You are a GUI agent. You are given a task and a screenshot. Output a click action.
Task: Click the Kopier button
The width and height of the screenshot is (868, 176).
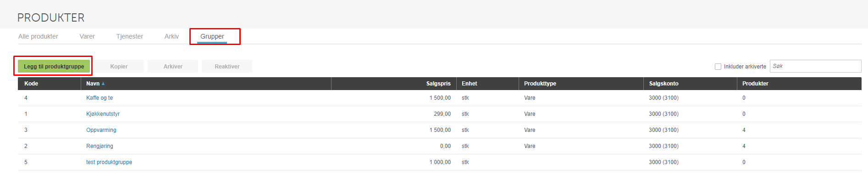click(119, 66)
